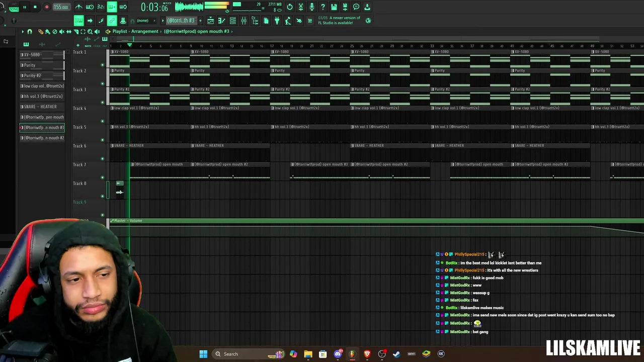Viewport: 644px width, 362px height.
Task: Select the pencil draw tool in playlist
Action: (41, 32)
